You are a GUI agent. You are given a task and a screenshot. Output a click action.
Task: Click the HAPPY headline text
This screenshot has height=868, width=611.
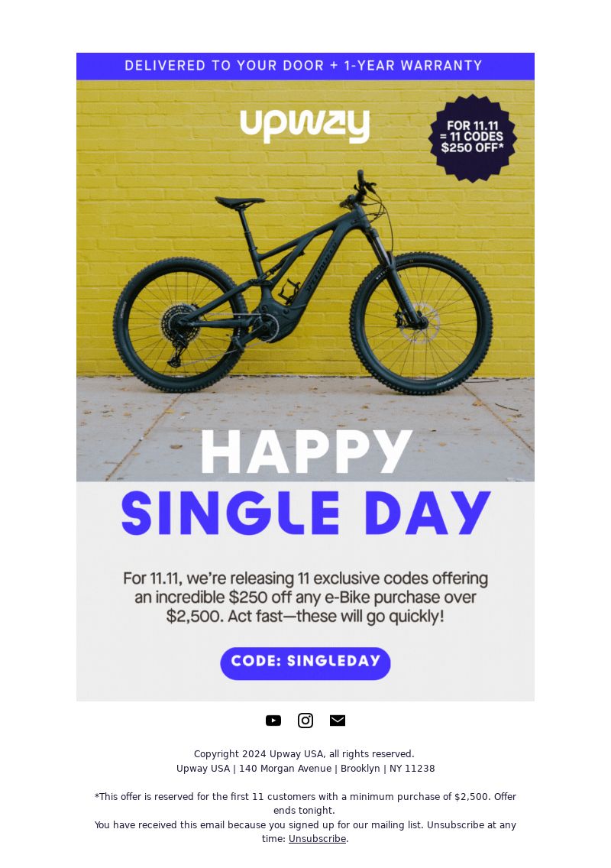pyautogui.click(x=306, y=452)
